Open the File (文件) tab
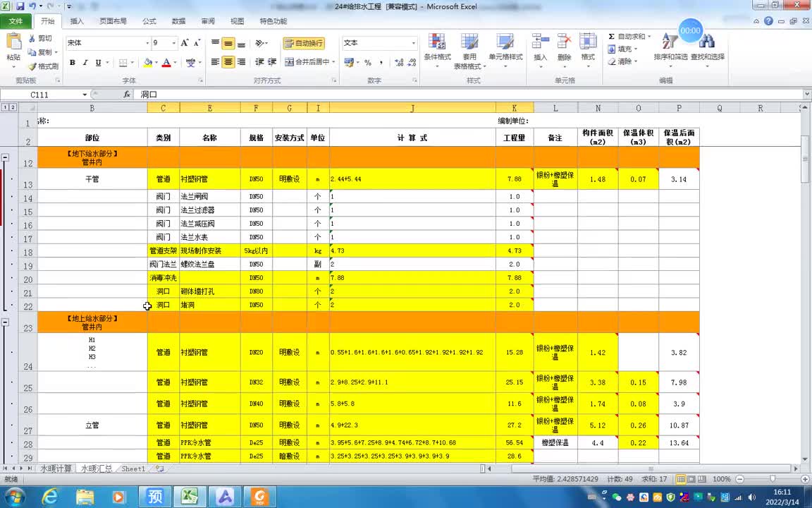 click(16, 21)
